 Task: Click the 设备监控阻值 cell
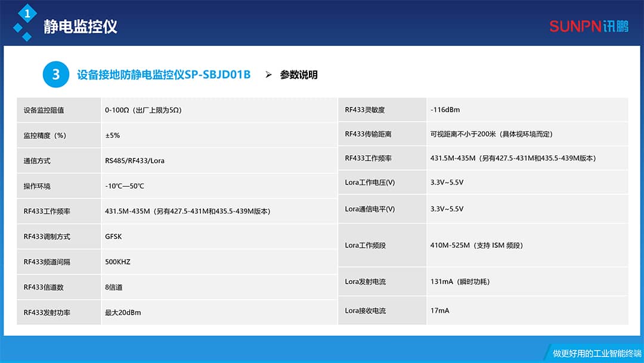(58, 110)
